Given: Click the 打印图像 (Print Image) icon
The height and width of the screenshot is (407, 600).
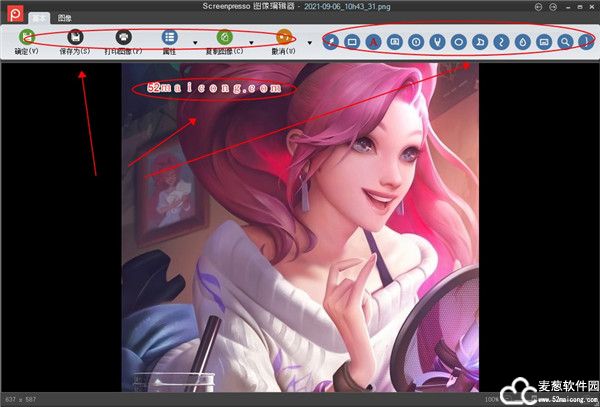Looking at the screenshot, I should tap(123, 38).
